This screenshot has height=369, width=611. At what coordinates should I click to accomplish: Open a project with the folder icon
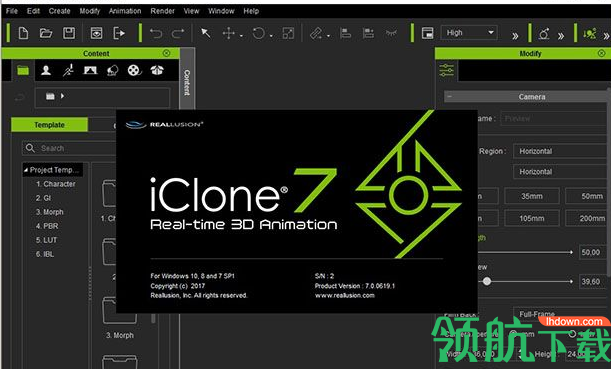[46, 33]
